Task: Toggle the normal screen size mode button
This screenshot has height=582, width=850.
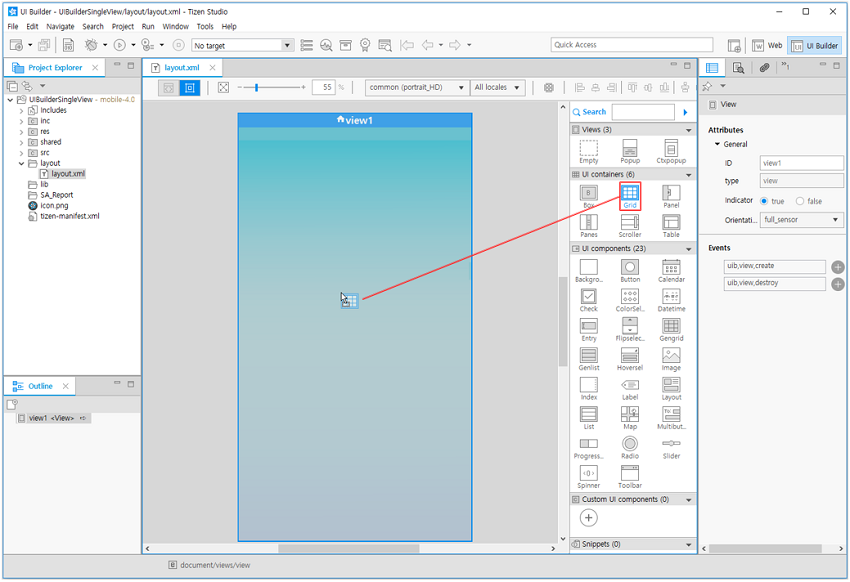Action: pos(189,88)
